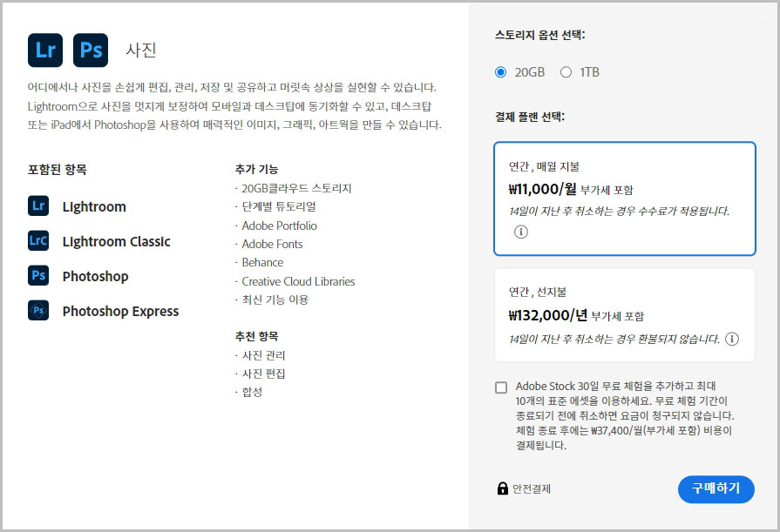The image size is (780, 532).
Task: Click Creative Cloud Libraries feature item
Action: tap(298, 281)
